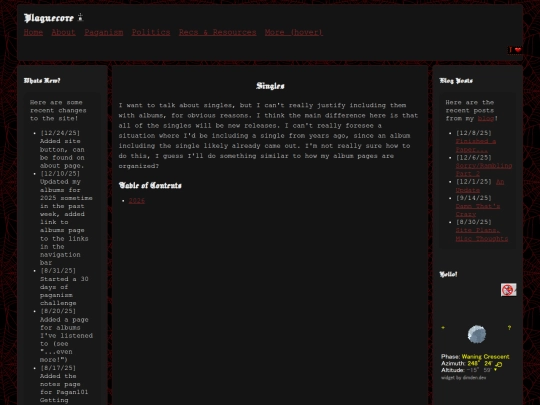Open Recs & Resources in the nav bar
540x405 pixels.
pos(217,32)
